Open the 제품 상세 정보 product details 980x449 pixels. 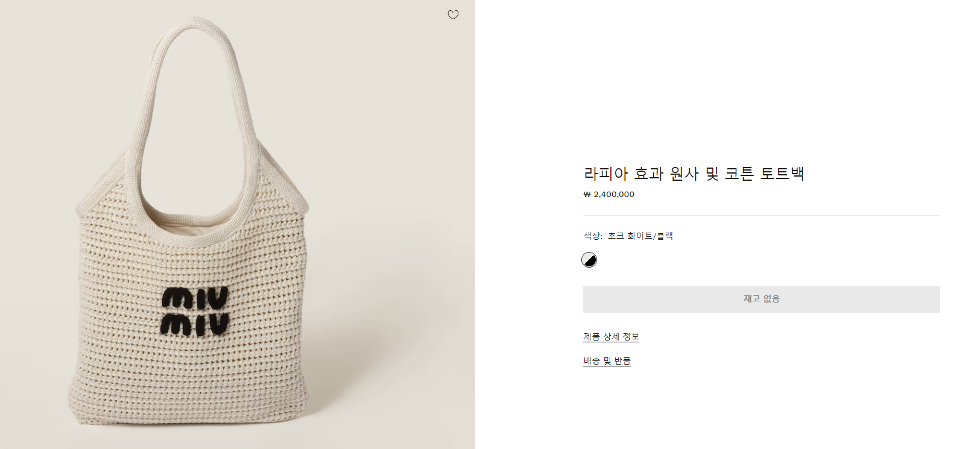[x=611, y=337]
